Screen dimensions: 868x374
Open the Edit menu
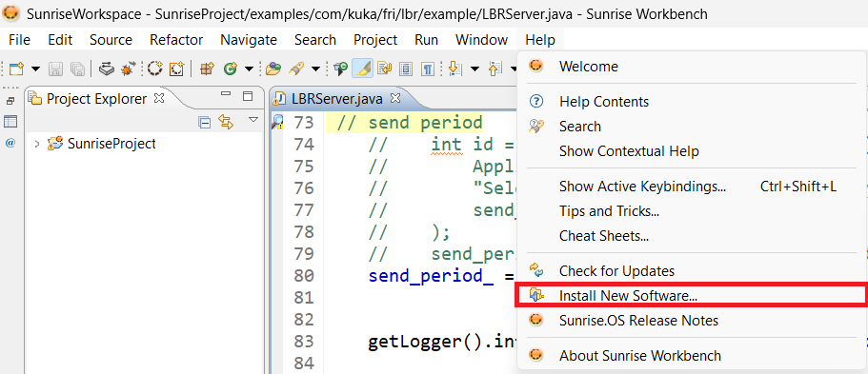tap(60, 40)
